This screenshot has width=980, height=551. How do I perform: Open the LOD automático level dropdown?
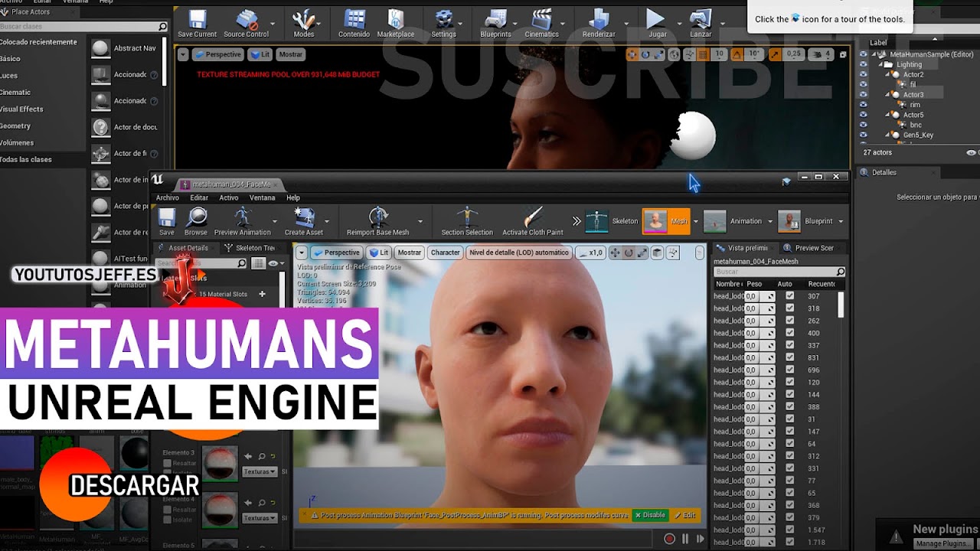point(519,253)
